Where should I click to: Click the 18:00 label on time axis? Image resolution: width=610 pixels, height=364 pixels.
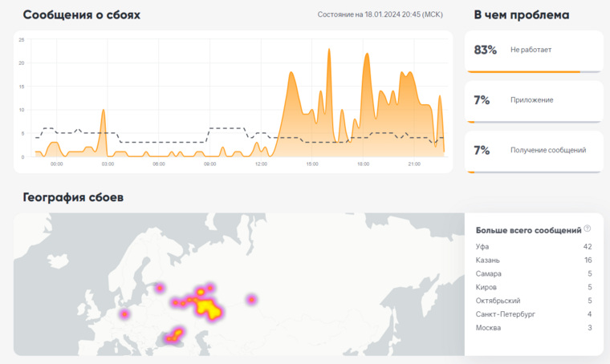pyautogui.click(x=363, y=164)
